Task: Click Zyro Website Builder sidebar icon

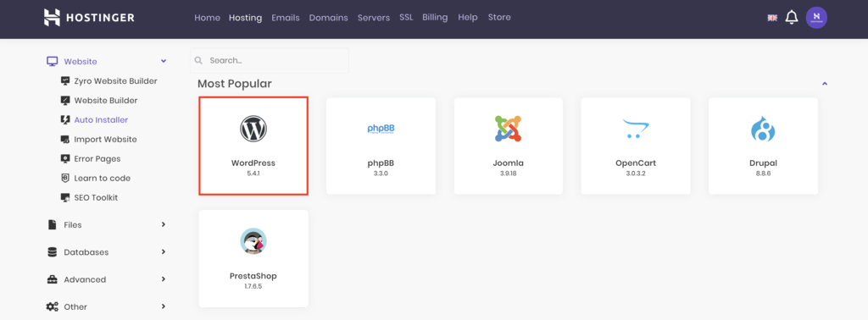Action: 64,81
